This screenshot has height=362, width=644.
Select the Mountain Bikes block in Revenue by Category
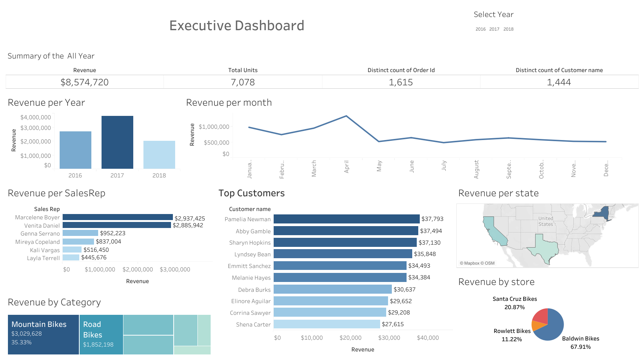pos(43,334)
